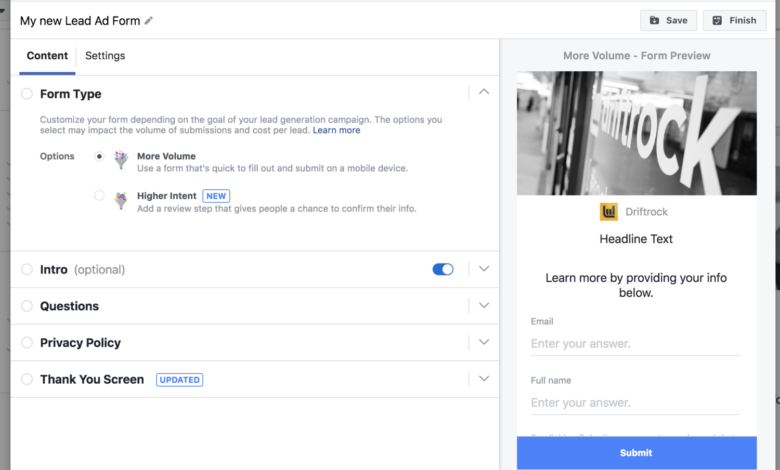Click the Form Type section status circle
Viewport: 780px width, 470px height.
tap(27, 94)
